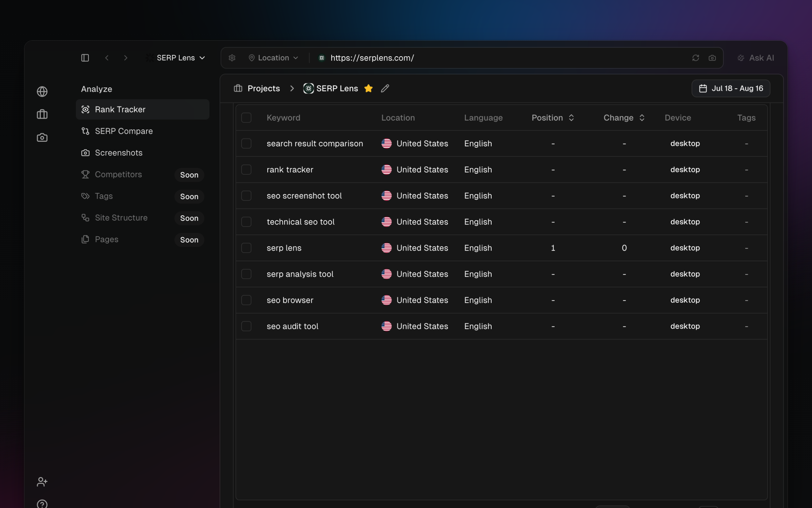Click the keyword 'seo audit tool'
This screenshot has width=812, height=508.
click(x=292, y=326)
